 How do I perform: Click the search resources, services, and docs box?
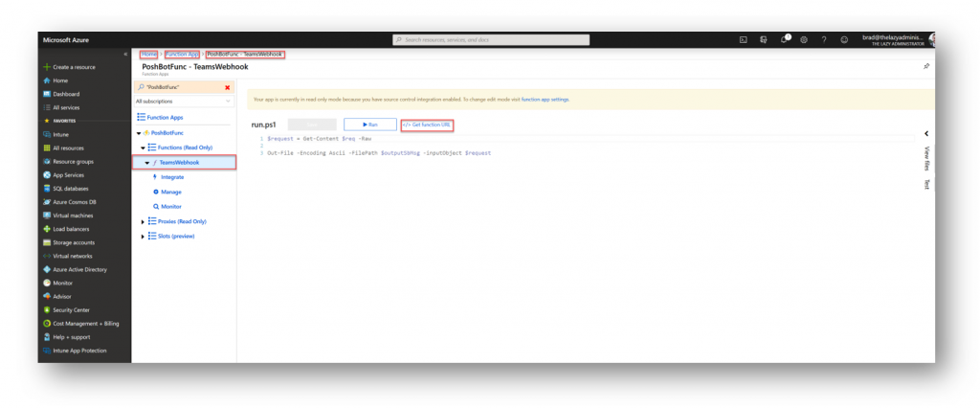tap(491, 40)
